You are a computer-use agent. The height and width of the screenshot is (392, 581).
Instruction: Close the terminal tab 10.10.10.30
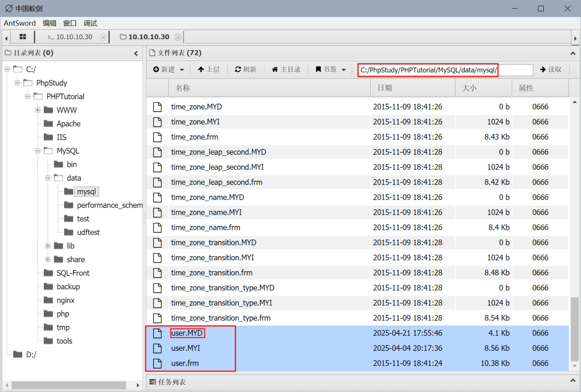103,37
